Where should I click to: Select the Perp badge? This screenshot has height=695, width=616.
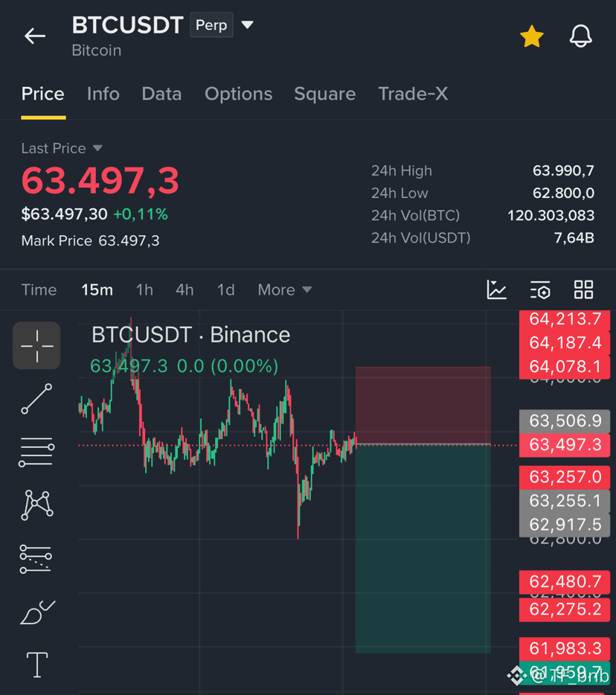pos(211,25)
